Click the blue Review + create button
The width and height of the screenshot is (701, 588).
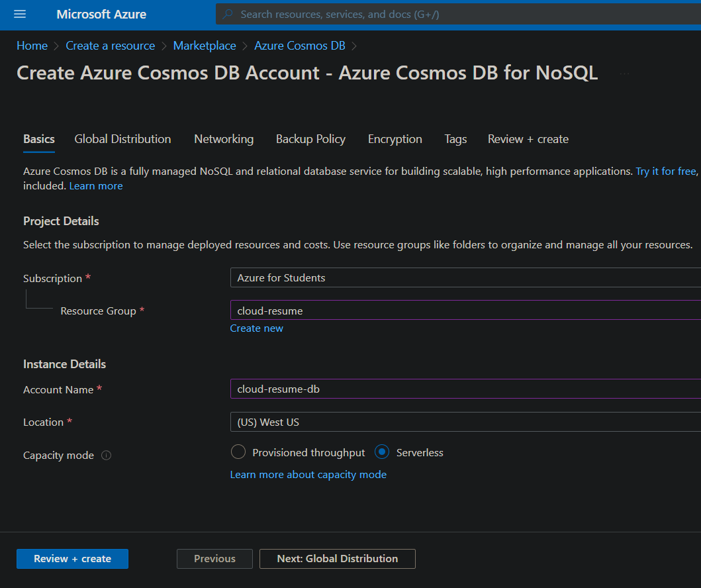point(72,558)
